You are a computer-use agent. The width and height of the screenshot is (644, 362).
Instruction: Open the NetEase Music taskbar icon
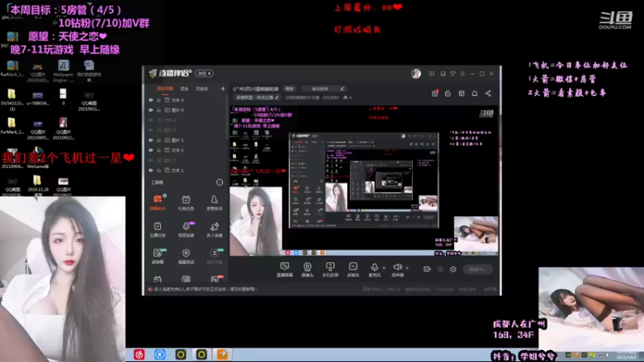pos(139,355)
